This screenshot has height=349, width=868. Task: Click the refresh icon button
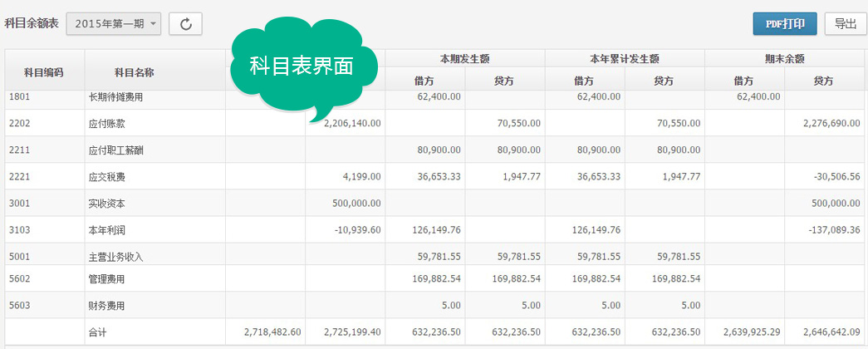[185, 24]
